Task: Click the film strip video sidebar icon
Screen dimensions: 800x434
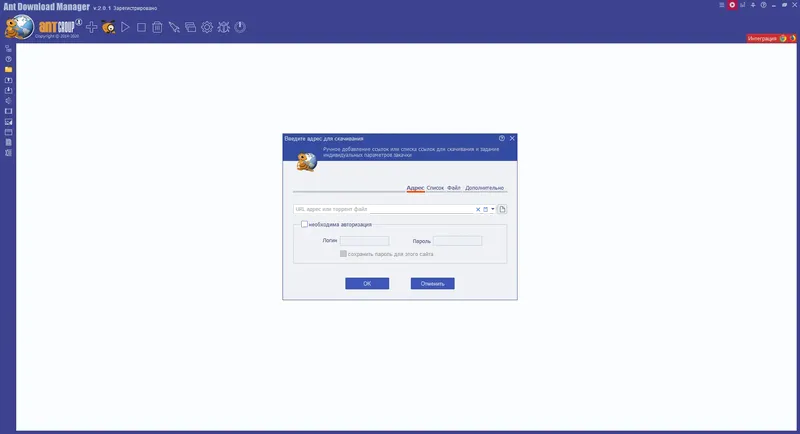Action: 8,111
